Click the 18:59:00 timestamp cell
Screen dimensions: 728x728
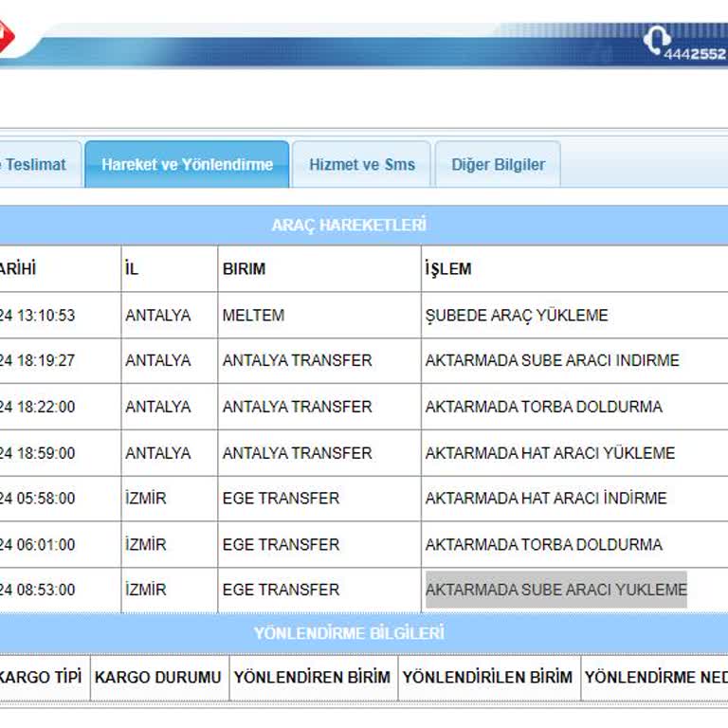(x=61, y=453)
